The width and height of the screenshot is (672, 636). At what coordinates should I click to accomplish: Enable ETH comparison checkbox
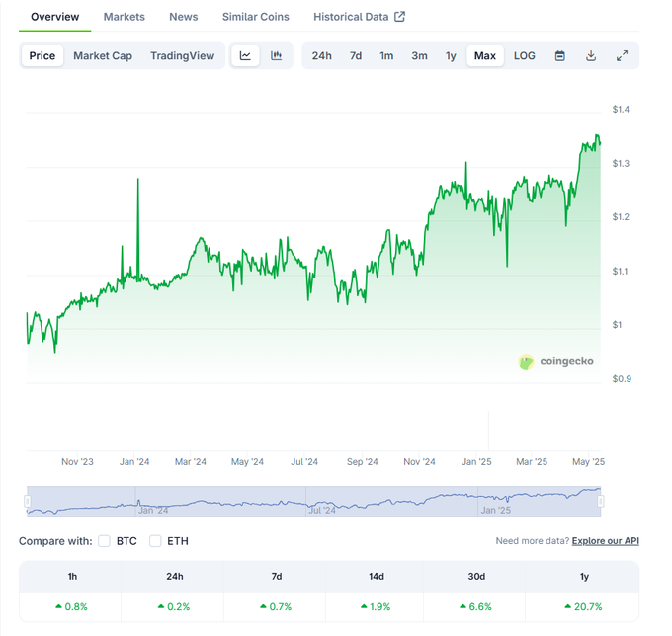tap(155, 541)
